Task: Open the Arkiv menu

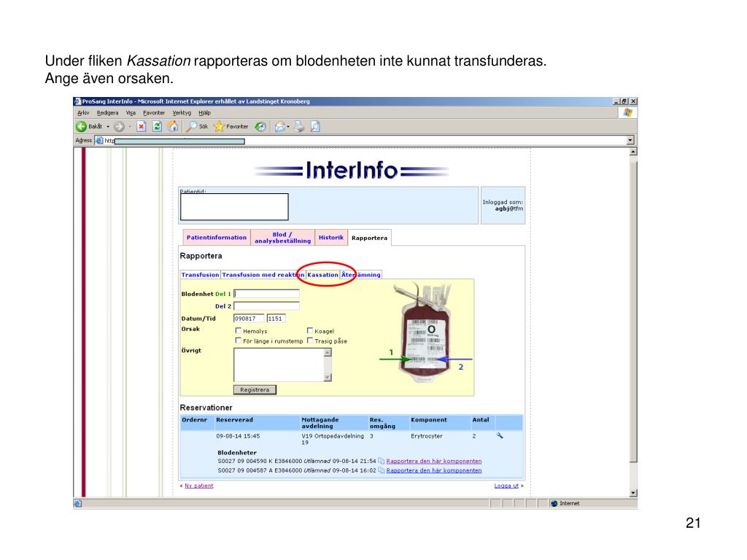Action: click(x=83, y=113)
